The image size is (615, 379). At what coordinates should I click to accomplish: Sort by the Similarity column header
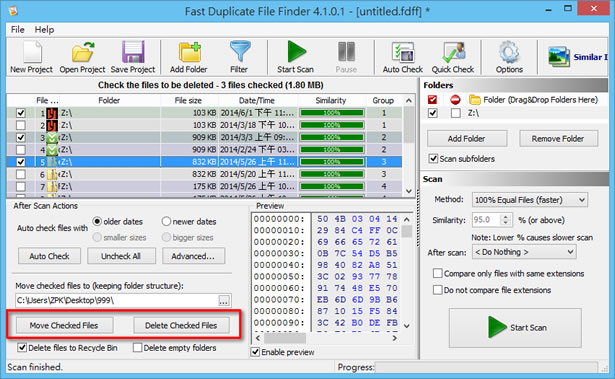click(x=331, y=100)
